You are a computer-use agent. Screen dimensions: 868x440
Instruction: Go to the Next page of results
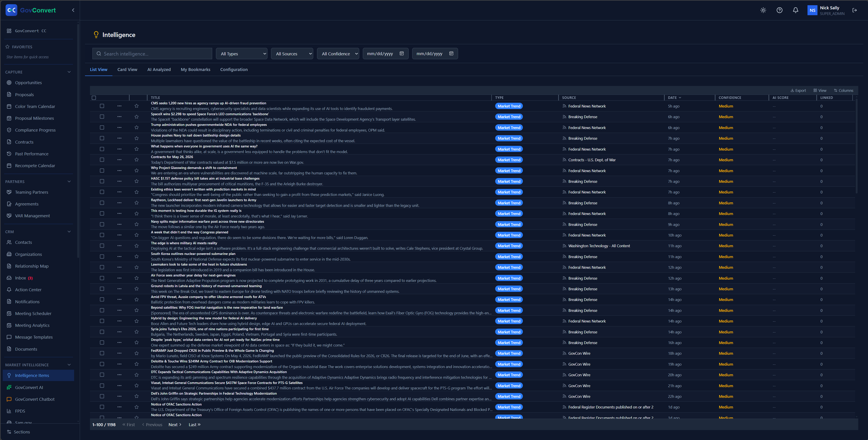175,425
